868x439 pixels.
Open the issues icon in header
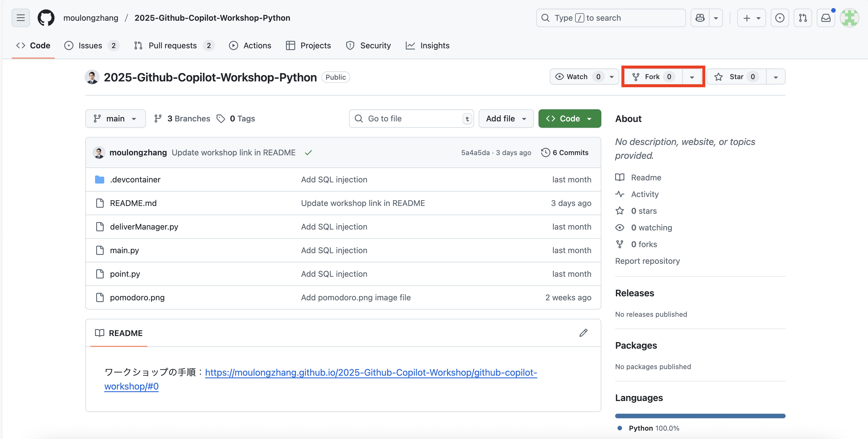pos(780,18)
